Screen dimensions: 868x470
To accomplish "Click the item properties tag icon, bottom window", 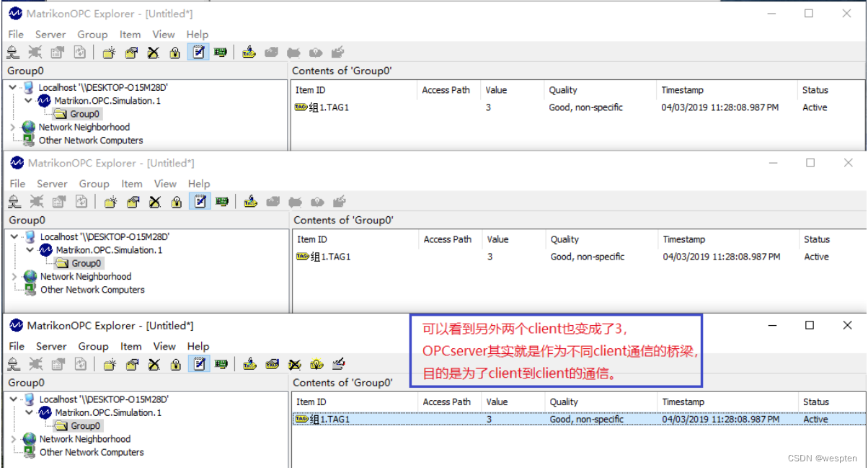I will point(272,364).
